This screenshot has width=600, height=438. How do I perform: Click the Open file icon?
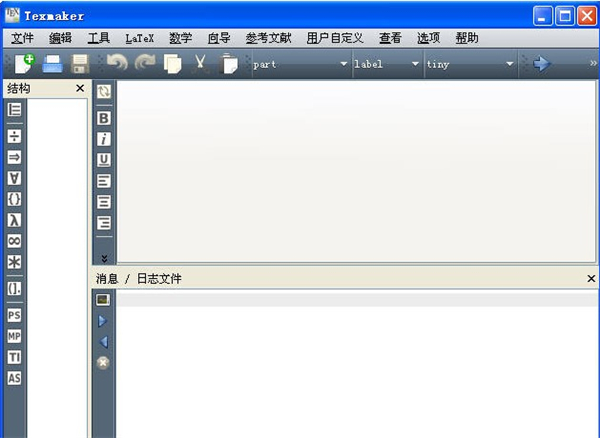coord(52,64)
